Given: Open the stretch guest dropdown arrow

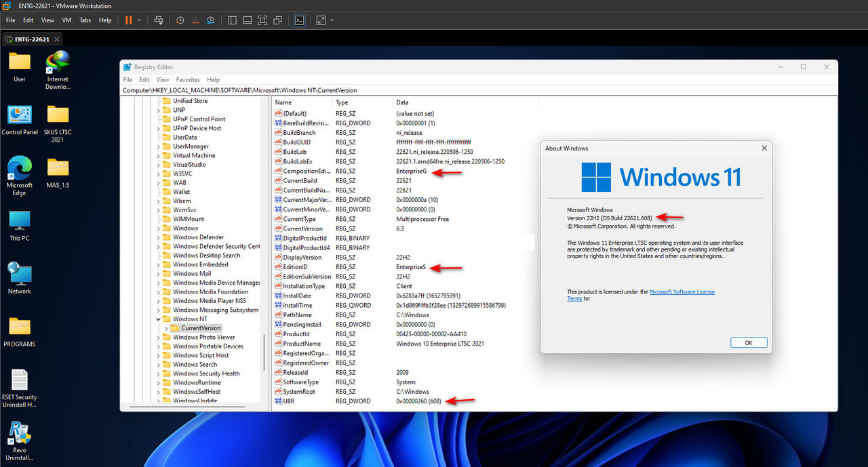Looking at the screenshot, I should point(332,20).
